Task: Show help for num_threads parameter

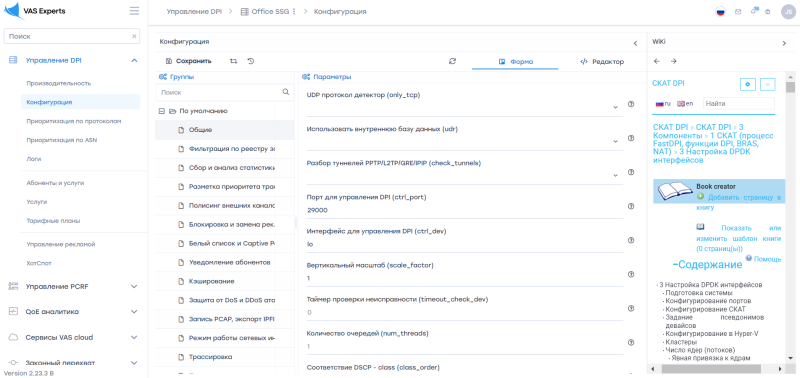Action: pyautogui.click(x=631, y=342)
